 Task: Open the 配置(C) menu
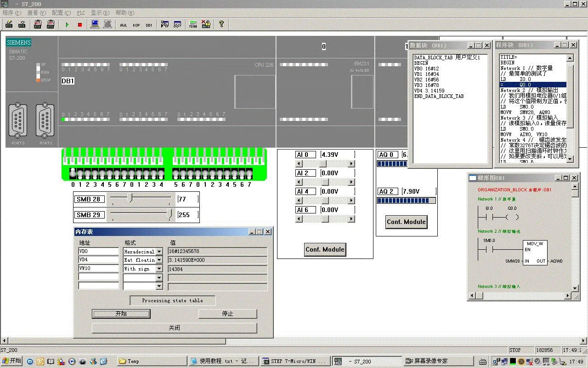coord(61,13)
